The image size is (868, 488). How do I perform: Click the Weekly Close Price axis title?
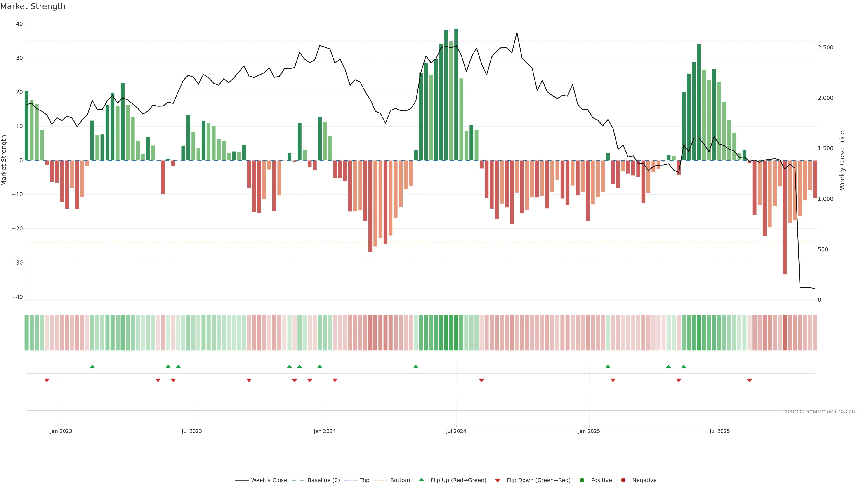[842, 160]
